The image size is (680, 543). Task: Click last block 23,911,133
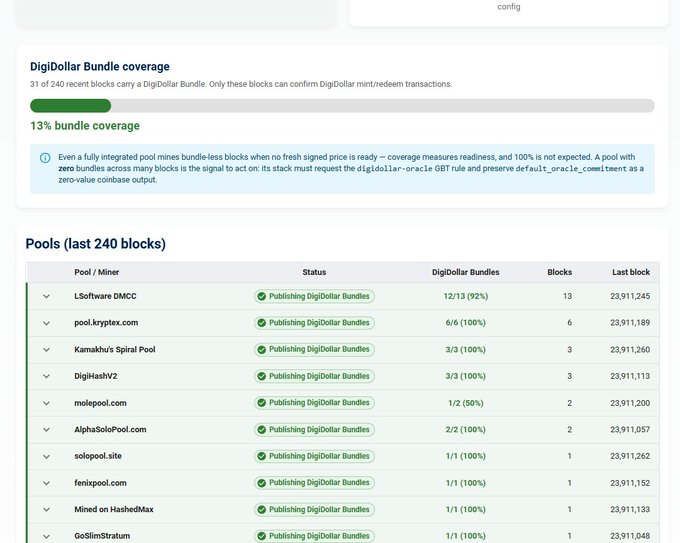pos(630,510)
